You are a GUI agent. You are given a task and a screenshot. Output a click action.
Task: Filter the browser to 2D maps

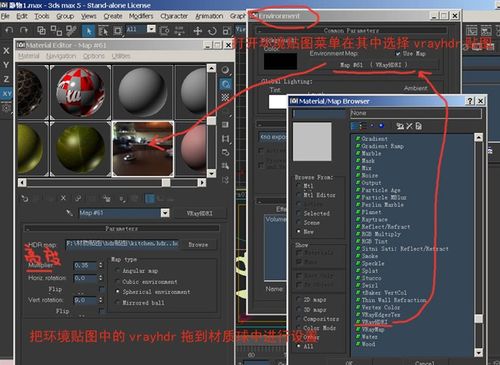pos(299,300)
